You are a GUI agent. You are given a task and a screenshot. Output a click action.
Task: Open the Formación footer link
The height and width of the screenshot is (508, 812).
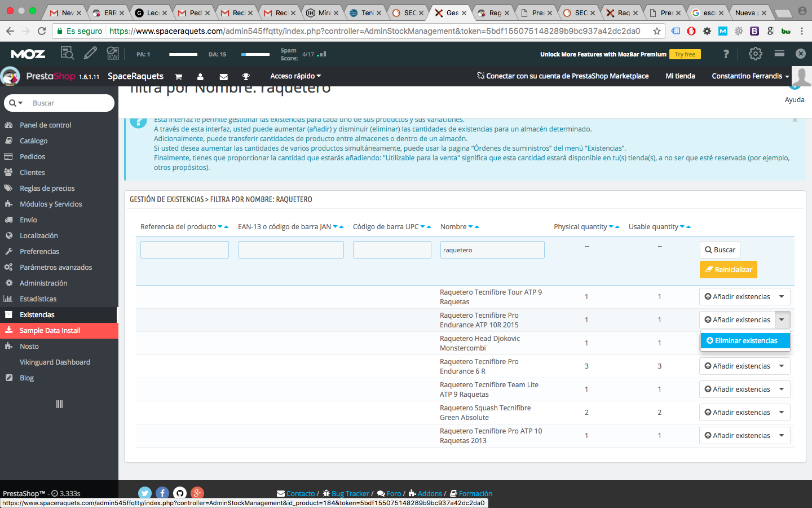tap(471, 493)
